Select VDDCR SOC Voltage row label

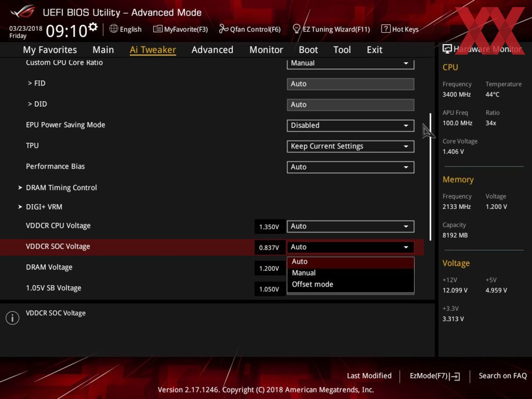click(x=58, y=246)
